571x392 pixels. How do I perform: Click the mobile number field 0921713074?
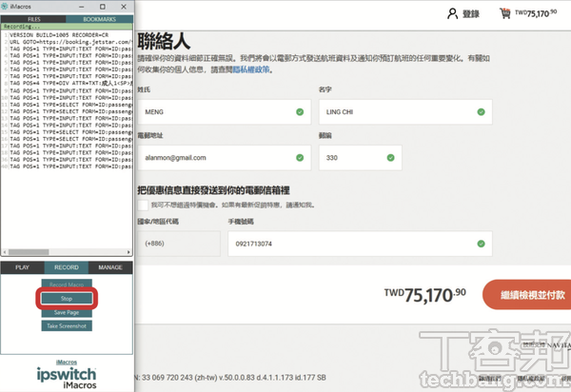[360, 244]
